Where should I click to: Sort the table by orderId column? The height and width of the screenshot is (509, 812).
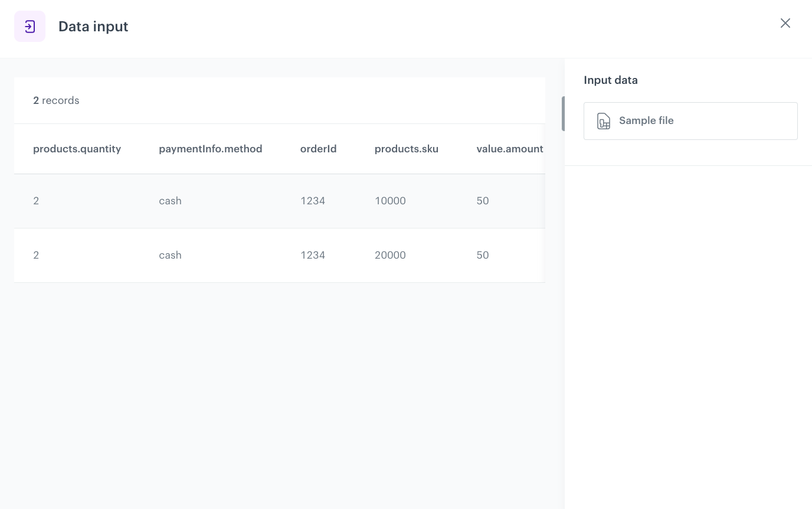pyautogui.click(x=318, y=149)
